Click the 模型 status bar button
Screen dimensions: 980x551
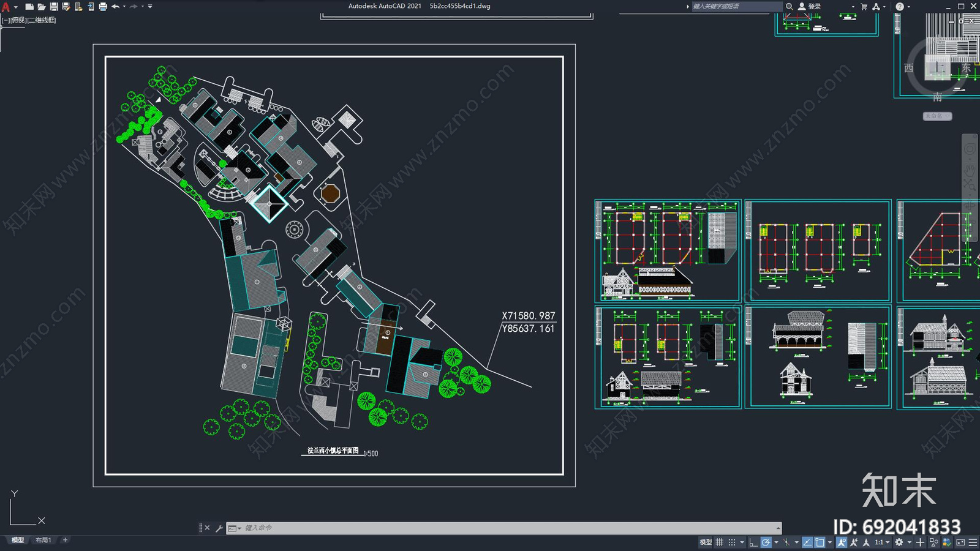pos(706,542)
